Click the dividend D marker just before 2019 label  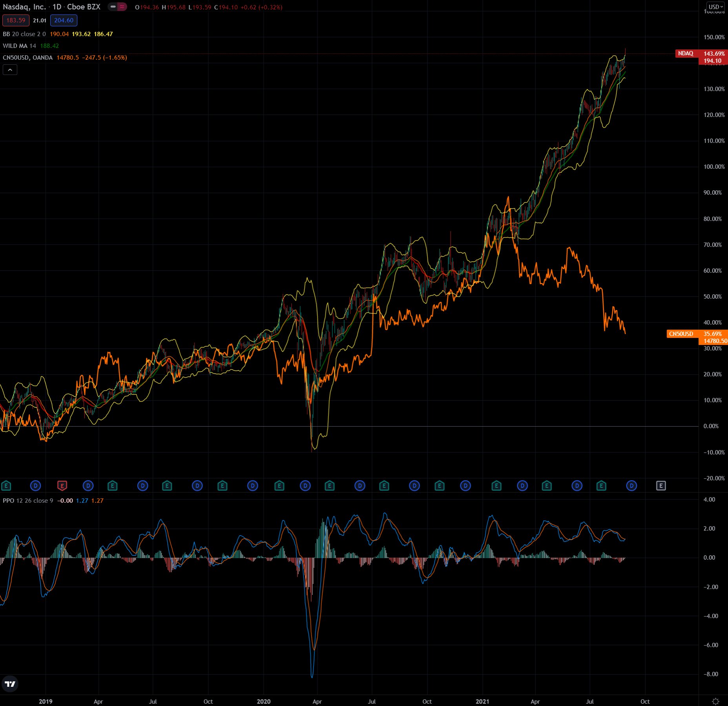click(35, 486)
